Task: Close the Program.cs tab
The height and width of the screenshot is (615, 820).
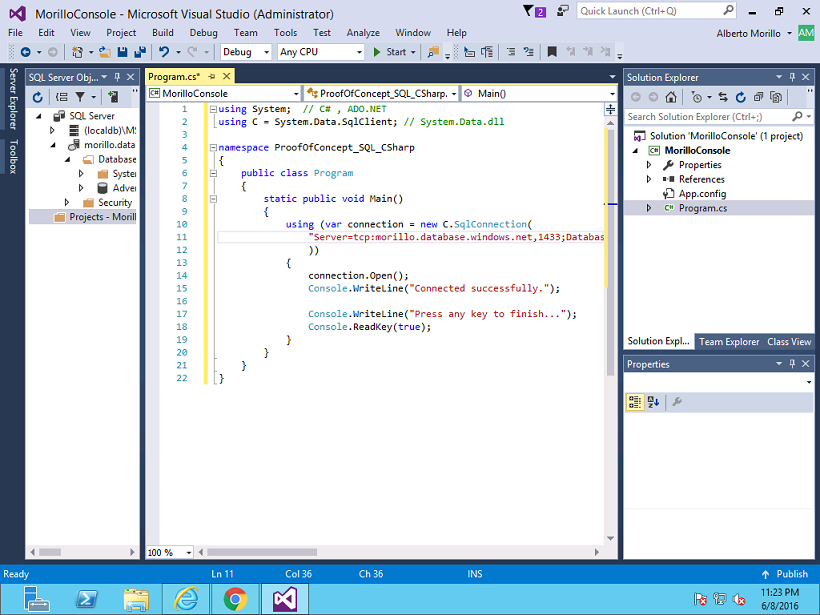Action: pos(226,76)
